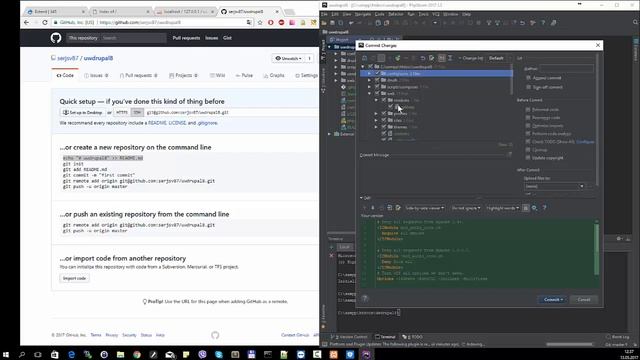The height and width of the screenshot is (360, 640).
Task: Click the GitHub search box
Action: [133, 38]
